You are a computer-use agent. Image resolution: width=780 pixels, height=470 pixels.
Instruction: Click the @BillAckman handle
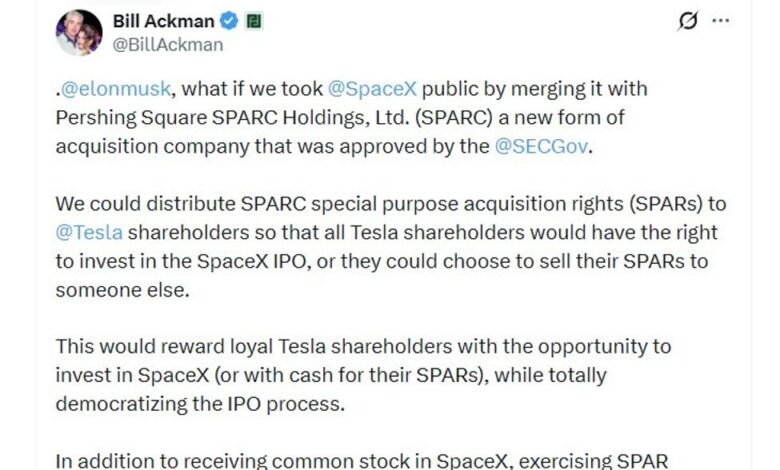(167, 44)
